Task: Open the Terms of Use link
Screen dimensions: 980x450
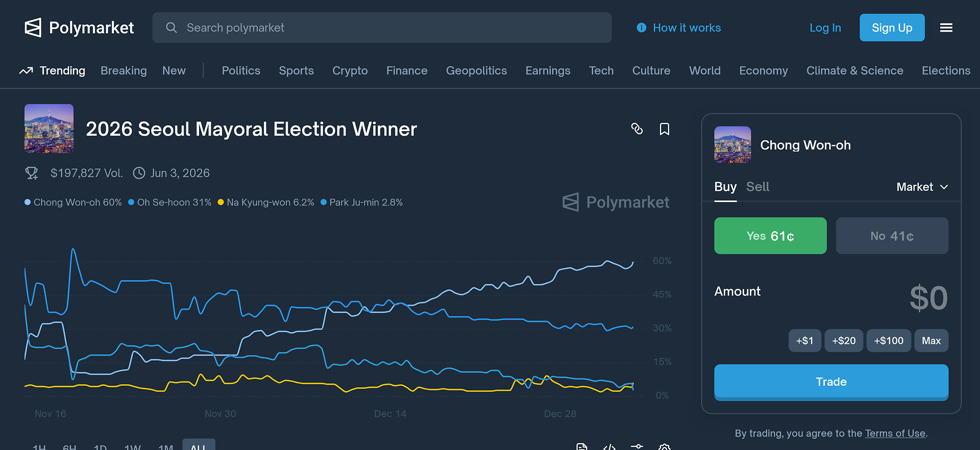Action: coord(895,433)
